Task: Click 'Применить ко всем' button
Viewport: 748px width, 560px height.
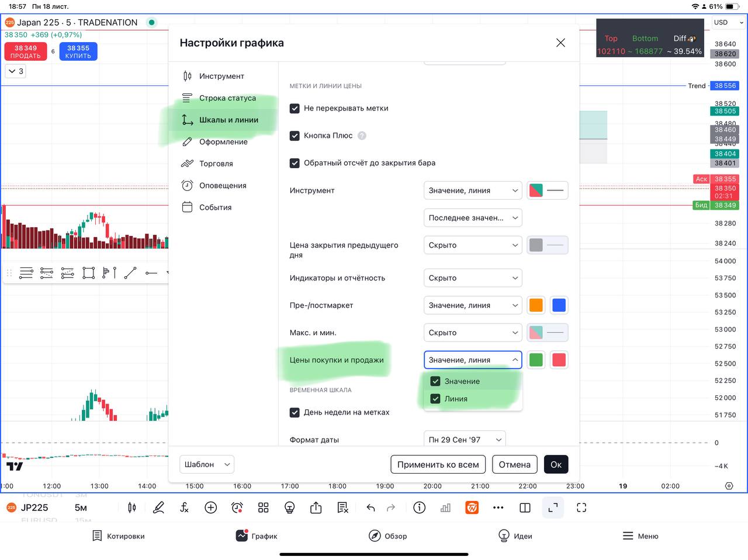Action: coord(438,465)
